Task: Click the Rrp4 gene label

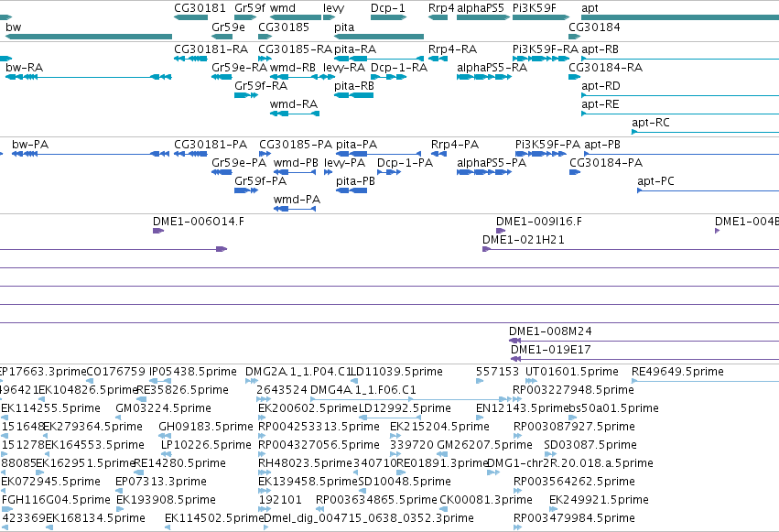Action: (x=441, y=8)
